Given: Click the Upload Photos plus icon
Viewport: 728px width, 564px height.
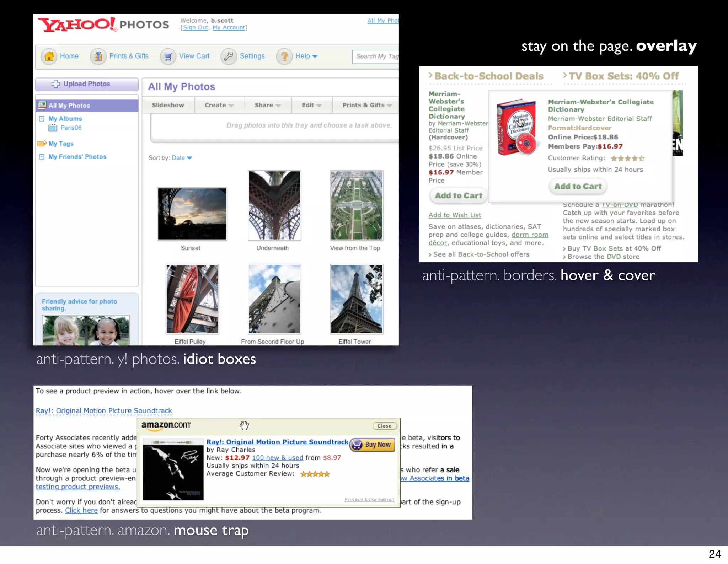Looking at the screenshot, I should click(56, 84).
